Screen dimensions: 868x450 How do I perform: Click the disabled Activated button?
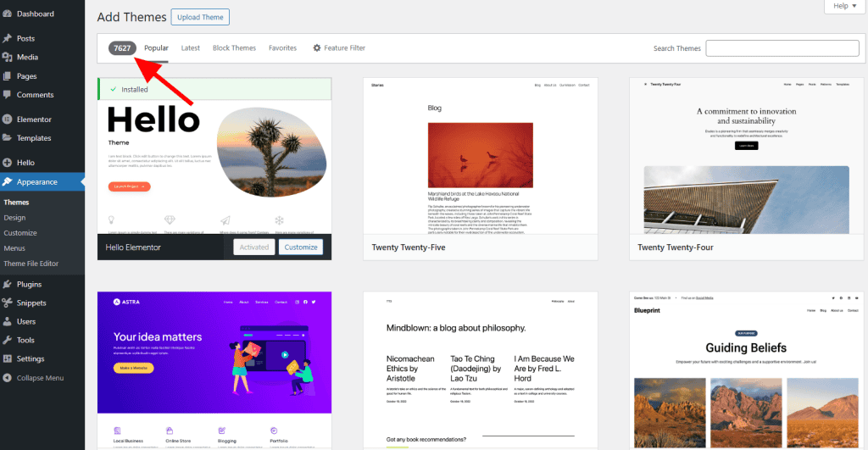254,247
